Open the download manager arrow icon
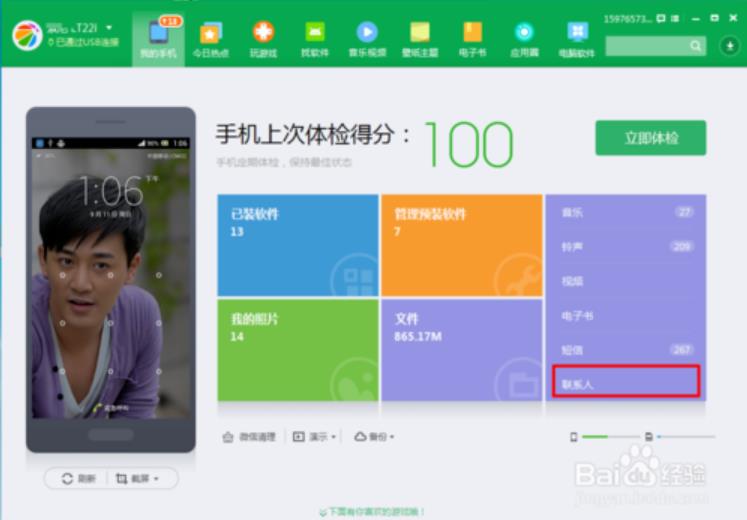 (x=729, y=46)
